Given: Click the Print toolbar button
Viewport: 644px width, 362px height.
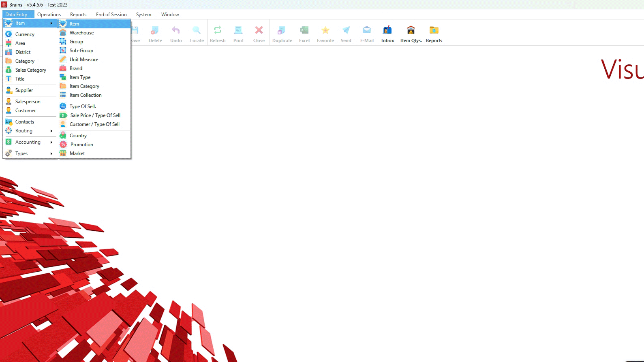Looking at the screenshot, I should (239, 34).
